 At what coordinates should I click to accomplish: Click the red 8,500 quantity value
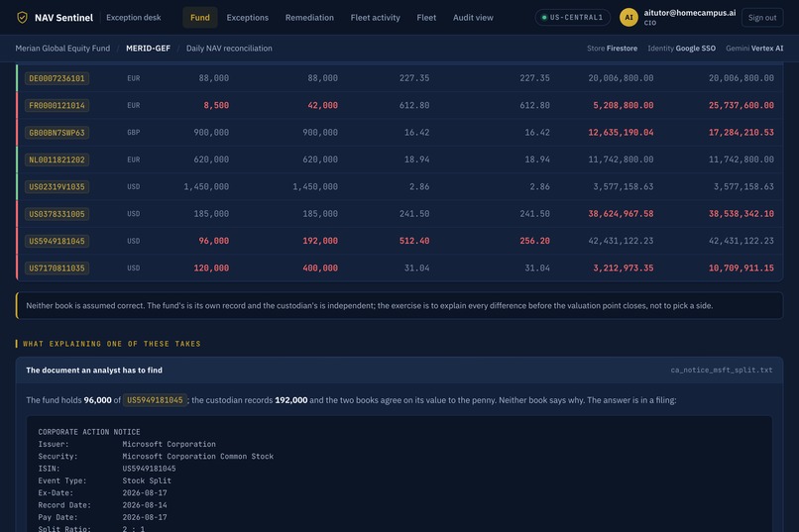coord(216,105)
